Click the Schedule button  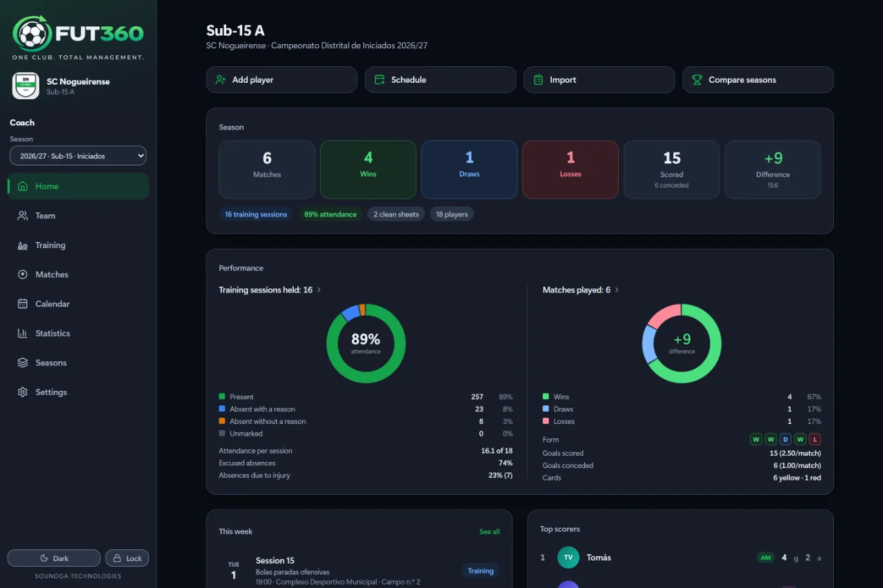click(x=440, y=80)
